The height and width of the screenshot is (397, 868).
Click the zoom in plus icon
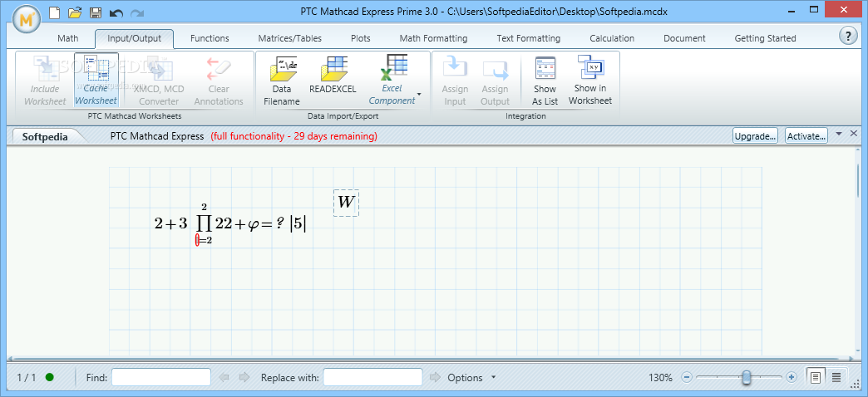(791, 377)
